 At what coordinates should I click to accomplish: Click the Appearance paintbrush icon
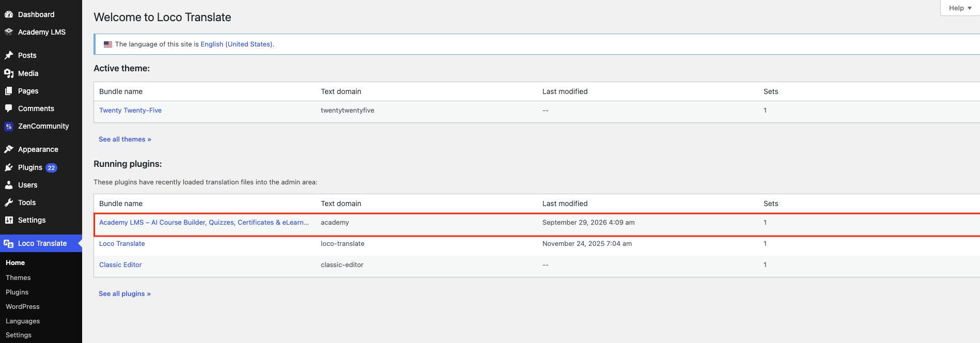(x=9, y=149)
